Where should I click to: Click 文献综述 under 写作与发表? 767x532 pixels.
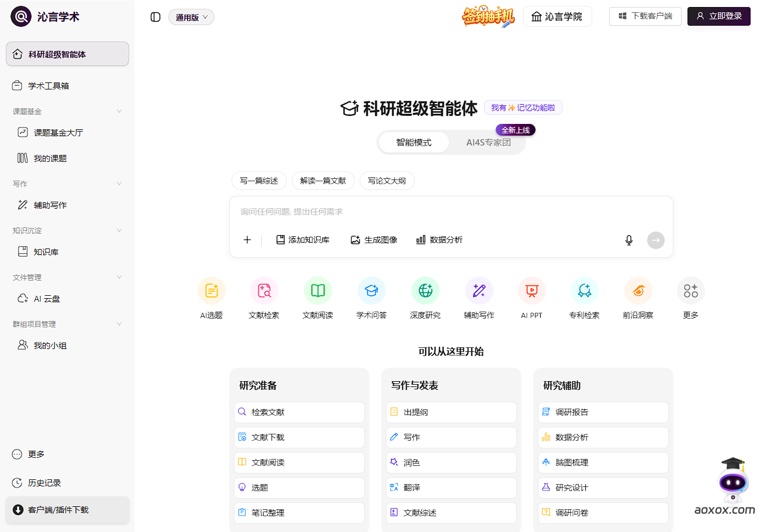click(x=451, y=513)
